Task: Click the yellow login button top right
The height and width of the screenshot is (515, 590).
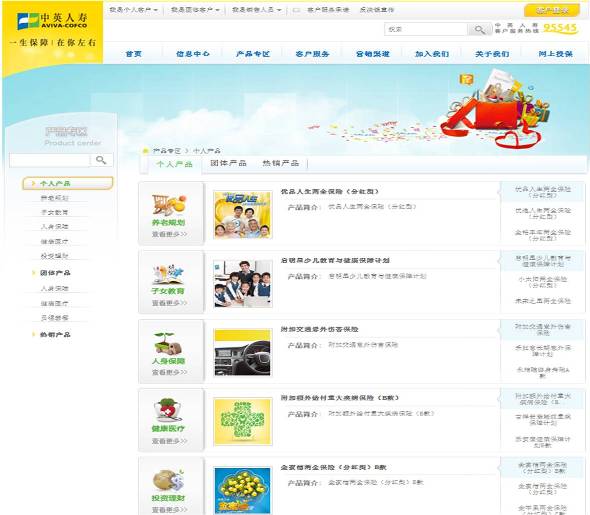Action: 552,11
